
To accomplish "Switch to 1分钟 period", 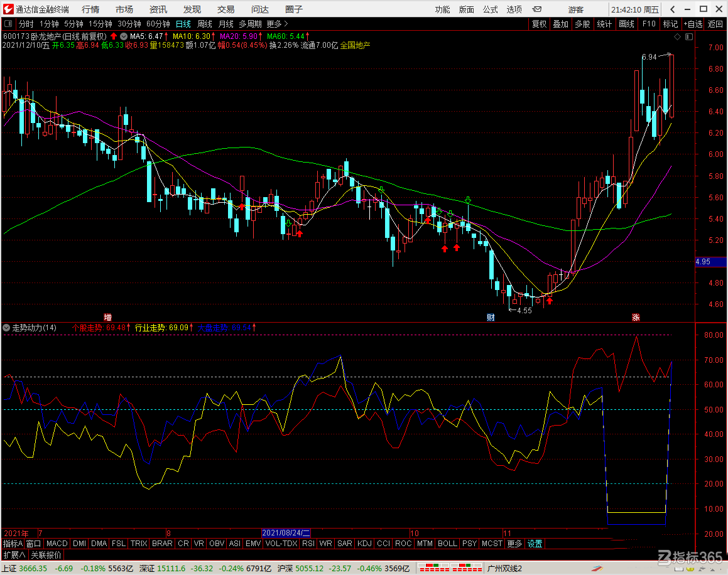I will point(49,24).
